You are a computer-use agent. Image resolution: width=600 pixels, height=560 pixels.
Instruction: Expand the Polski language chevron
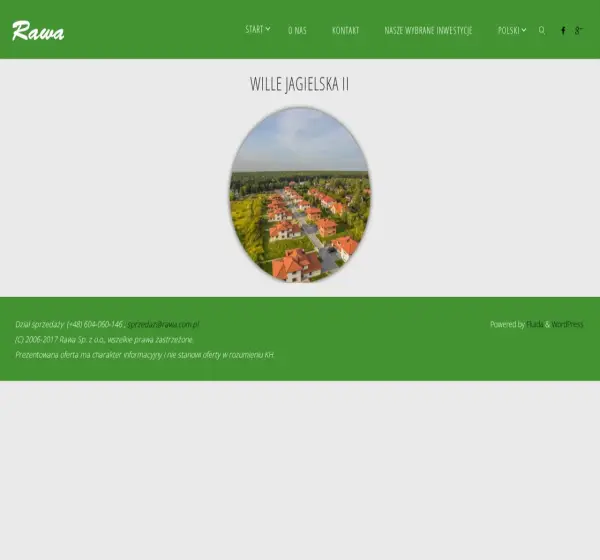[524, 30]
